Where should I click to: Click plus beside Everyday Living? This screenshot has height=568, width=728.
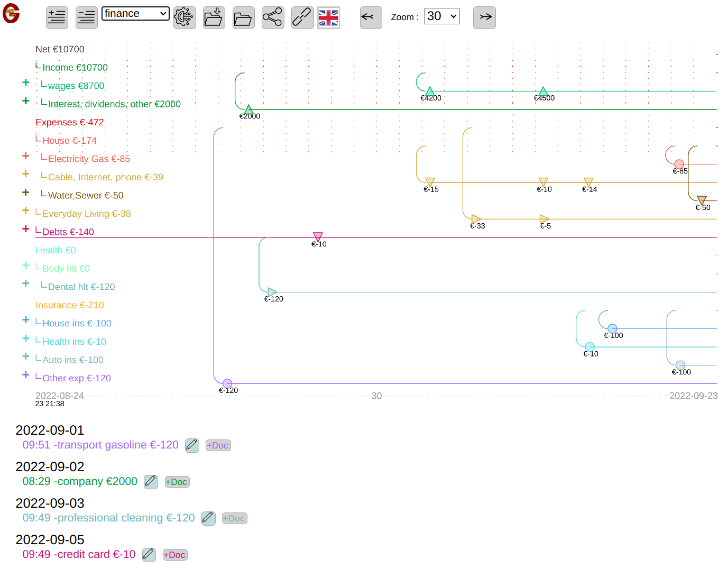25,210
